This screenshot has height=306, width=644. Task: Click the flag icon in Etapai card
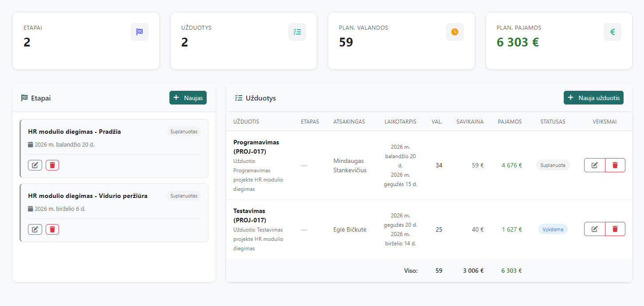pyautogui.click(x=139, y=32)
